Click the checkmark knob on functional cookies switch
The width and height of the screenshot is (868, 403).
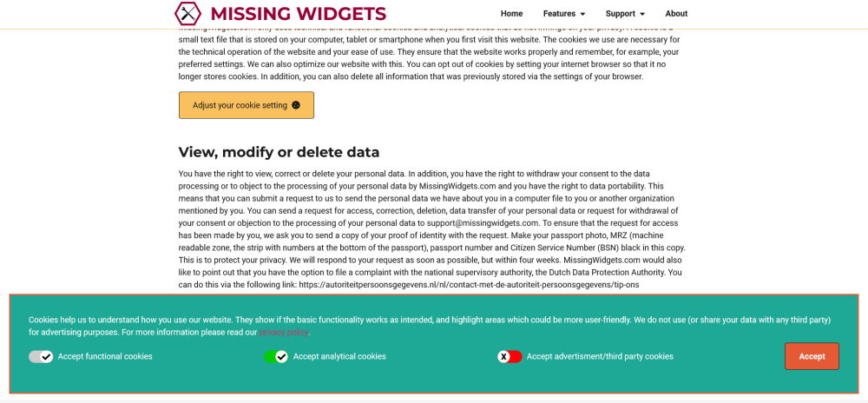pyautogui.click(x=47, y=356)
